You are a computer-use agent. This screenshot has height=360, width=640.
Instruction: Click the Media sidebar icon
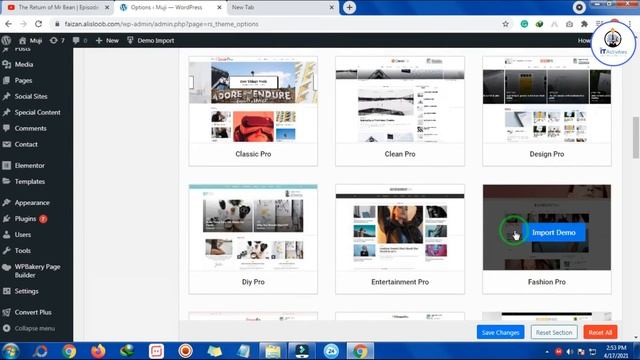tap(6, 64)
